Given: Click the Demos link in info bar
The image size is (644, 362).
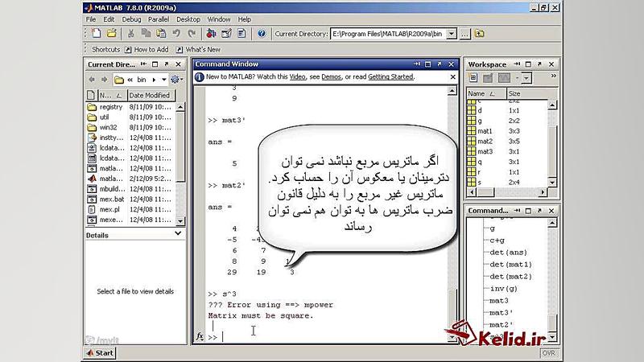Looking at the screenshot, I should [x=331, y=76].
